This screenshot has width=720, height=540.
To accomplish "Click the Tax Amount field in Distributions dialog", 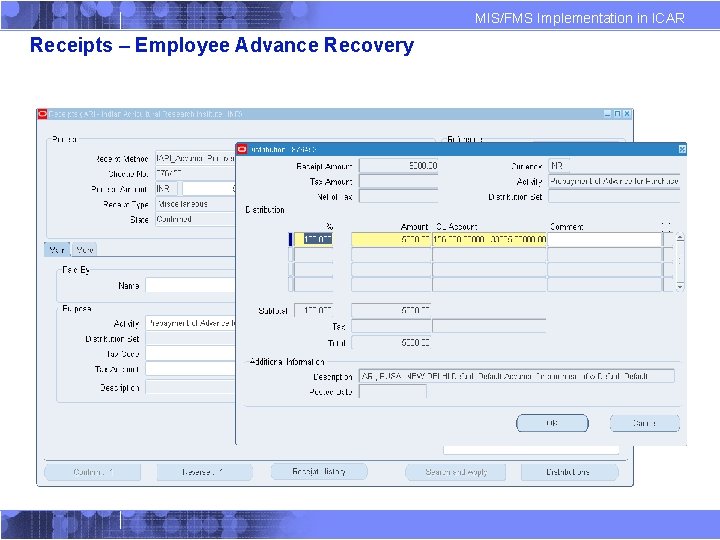I will 398,181.
